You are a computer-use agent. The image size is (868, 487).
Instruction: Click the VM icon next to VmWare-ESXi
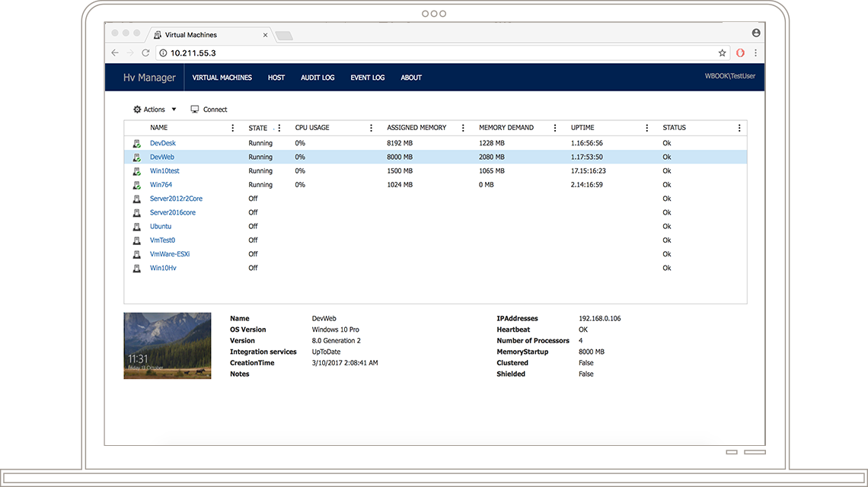click(x=138, y=253)
